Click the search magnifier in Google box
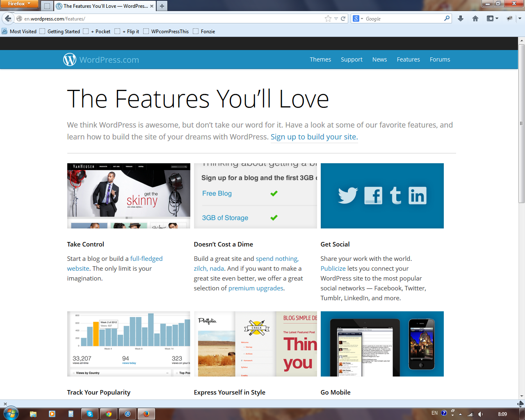The image size is (525, 420). click(x=447, y=18)
